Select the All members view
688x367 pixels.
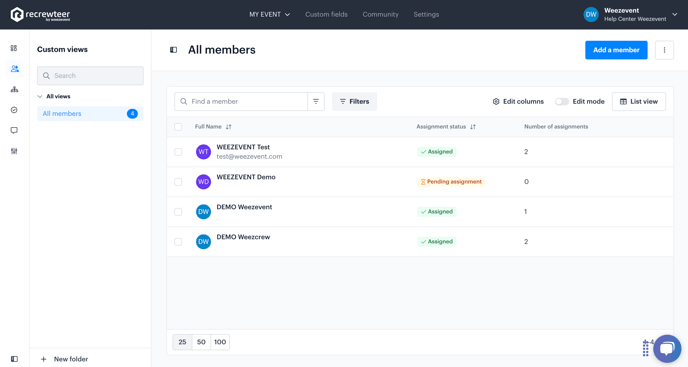pyautogui.click(x=90, y=114)
